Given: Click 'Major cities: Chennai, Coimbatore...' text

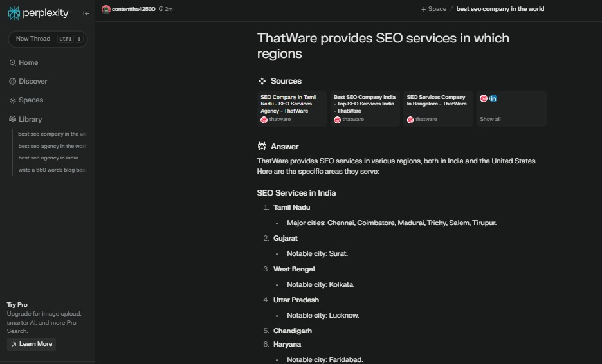Looking at the screenshot, I should (392, 223).
